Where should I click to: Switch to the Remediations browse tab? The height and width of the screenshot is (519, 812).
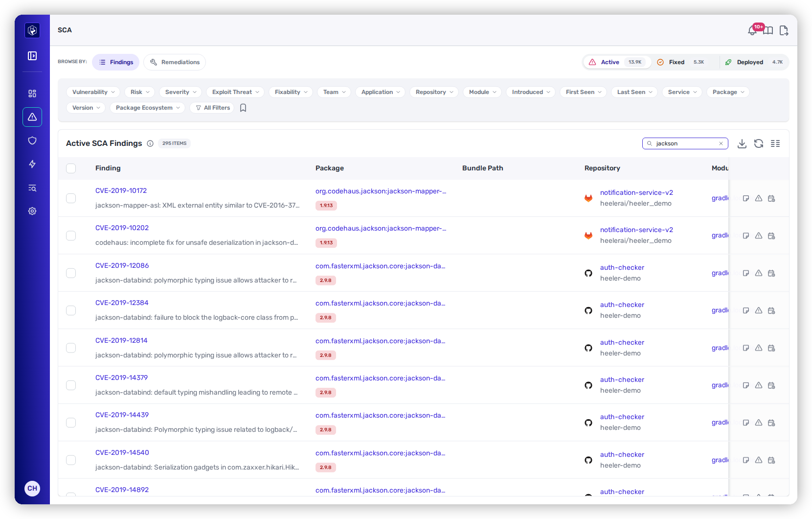click(175, 62)
